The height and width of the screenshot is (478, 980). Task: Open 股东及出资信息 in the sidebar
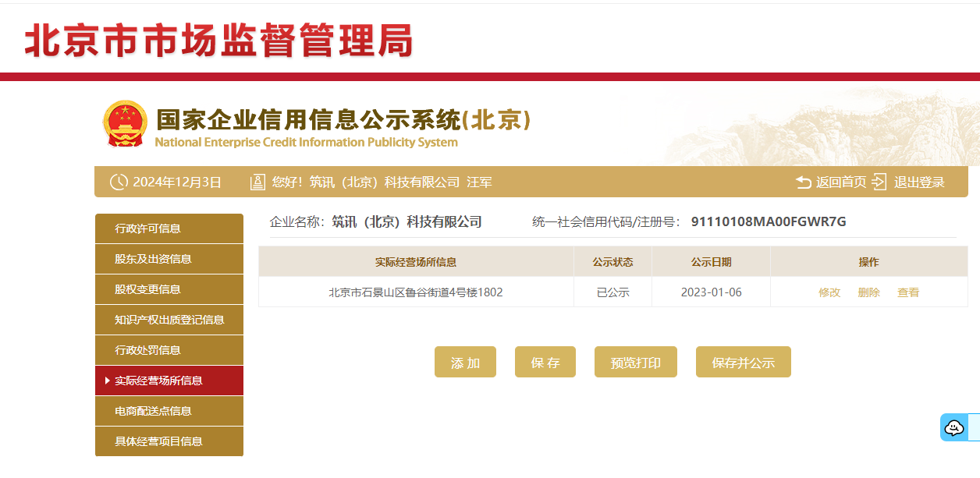(x=169, y=259)
